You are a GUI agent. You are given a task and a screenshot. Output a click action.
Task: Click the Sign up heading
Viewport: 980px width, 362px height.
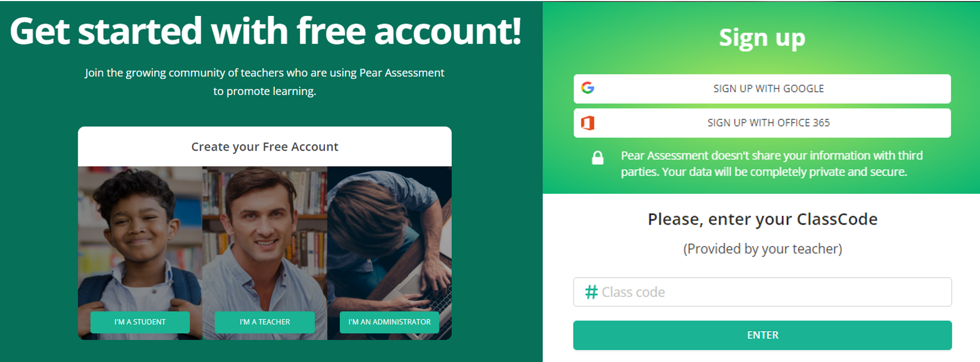762,38
